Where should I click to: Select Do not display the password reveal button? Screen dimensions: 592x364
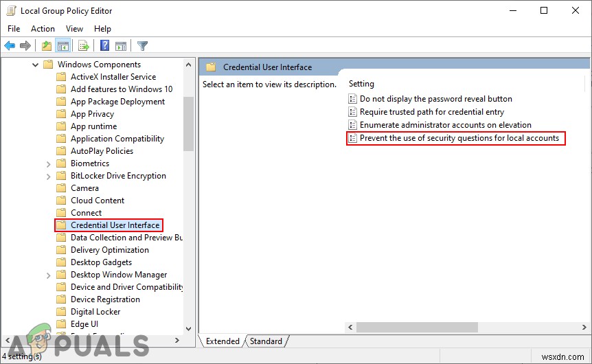[x=435, y=99]
